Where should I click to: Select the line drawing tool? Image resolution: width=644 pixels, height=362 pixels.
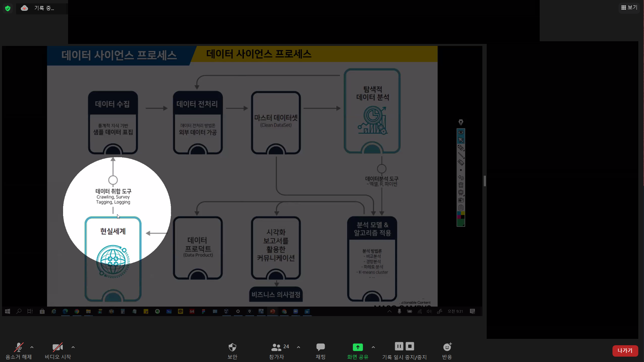461,155
